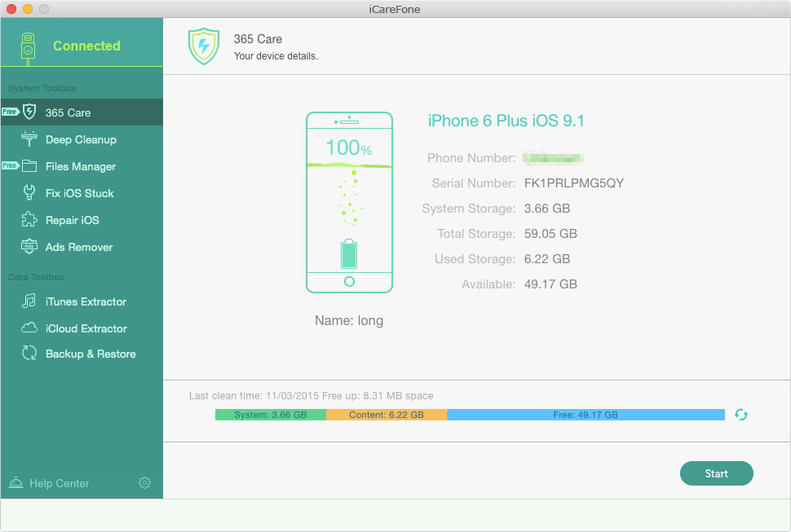Click the Backup & Restore circular arrows icon
Image resolution: width=791 pixels, height=532 pixels.
coord(29,353)
